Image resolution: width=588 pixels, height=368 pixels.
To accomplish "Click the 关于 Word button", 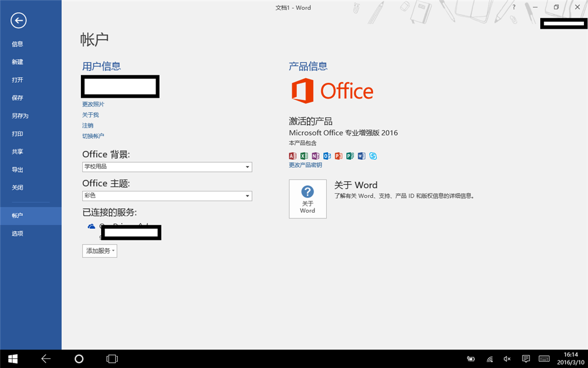I will (x=308, y=199).
